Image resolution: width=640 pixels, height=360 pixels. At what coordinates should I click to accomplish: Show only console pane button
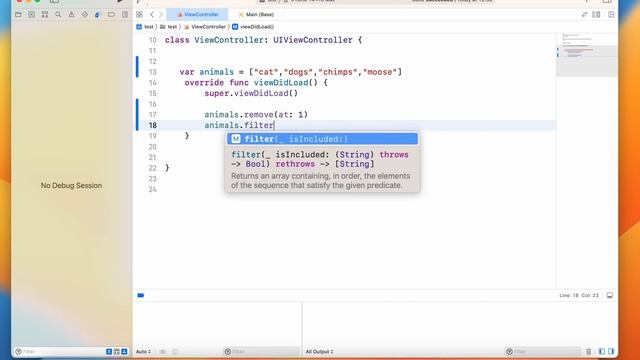coord(611,351)
